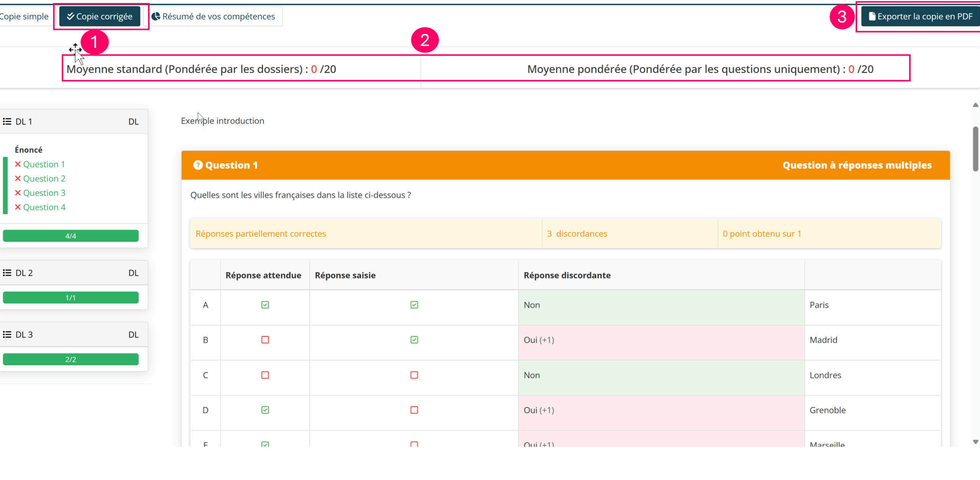The image size is (980, 480).
Task: Click the PDF file icon on export button
Action: (x=872, y=16)
